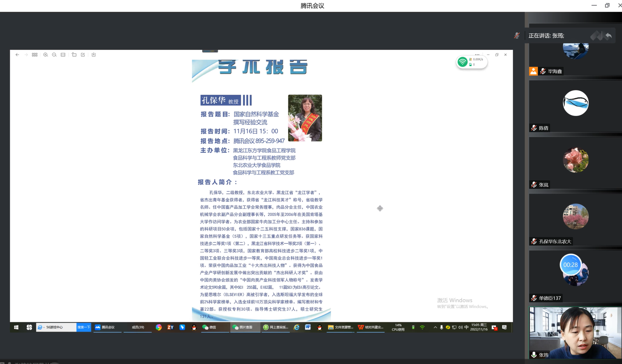
Task: Toggle 张筠's active microphone icon
Action: click(x=534, y=355)
